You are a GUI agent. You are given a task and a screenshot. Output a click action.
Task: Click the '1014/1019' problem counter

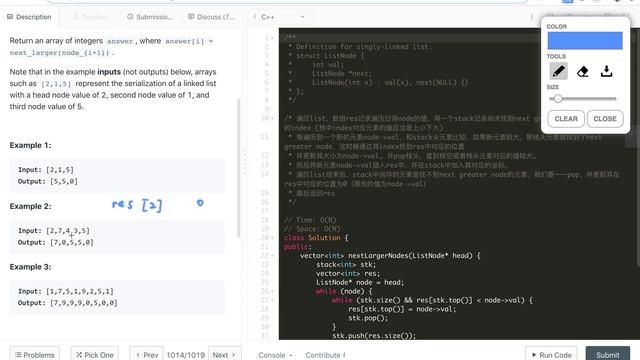pyautogui.click(x=186, y=355)
